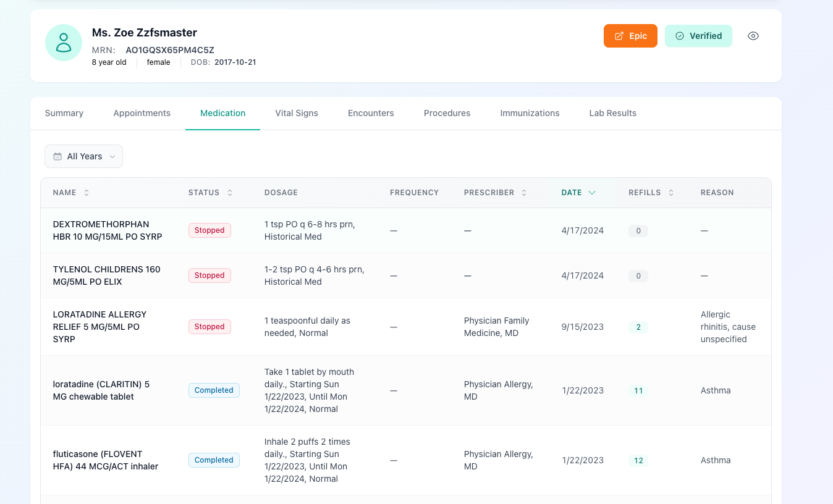Screen dimensions: 833x504
Task: Open the Immunizations tab
Action: 530,113
